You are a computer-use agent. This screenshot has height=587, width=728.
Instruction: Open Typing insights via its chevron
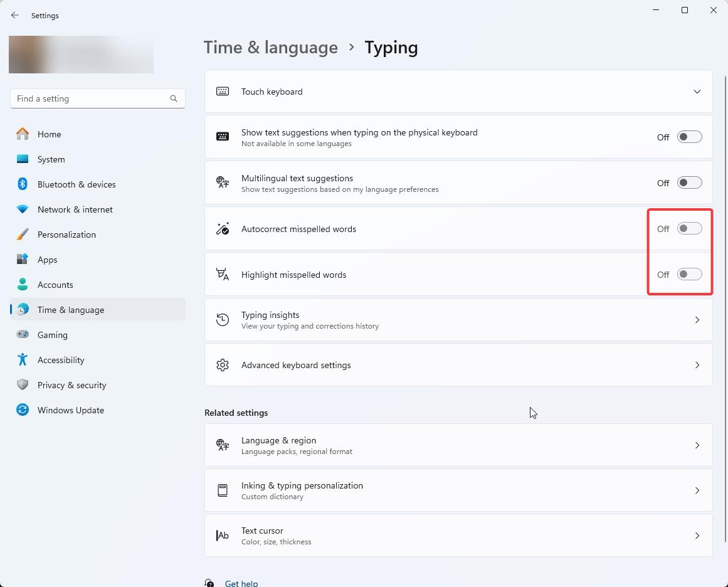(697, 319)
